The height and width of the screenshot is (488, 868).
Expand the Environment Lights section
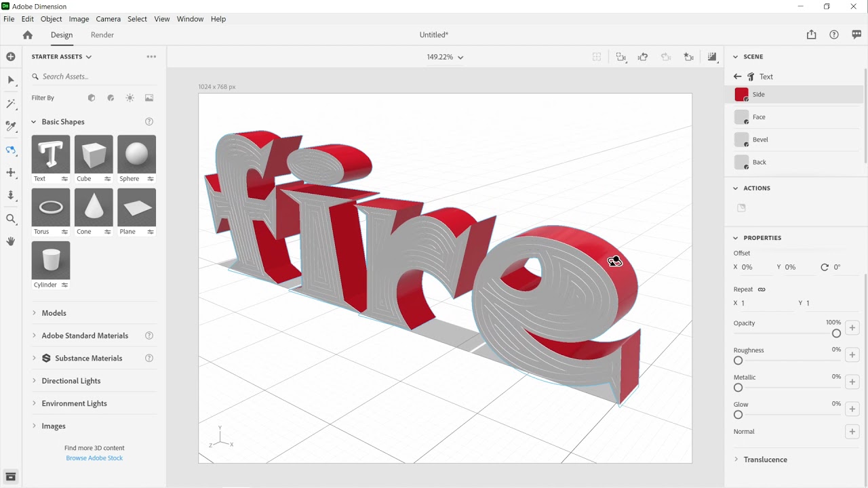pos(34,403)
